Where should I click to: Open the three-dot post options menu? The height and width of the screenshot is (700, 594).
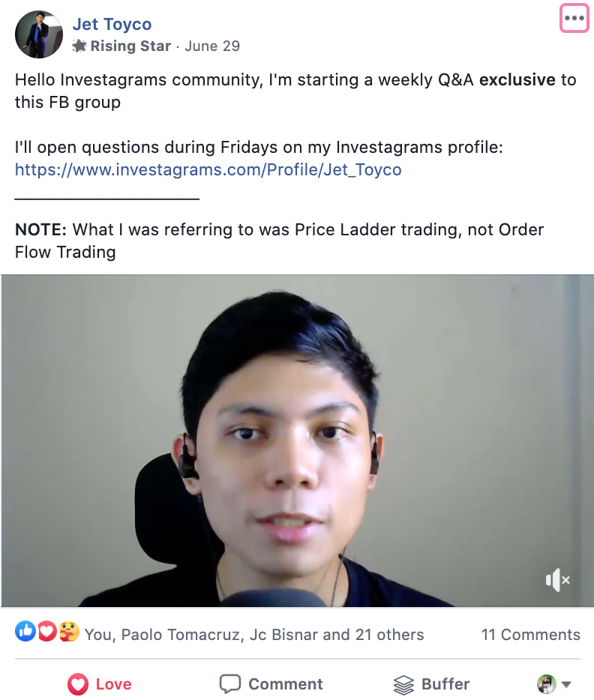click(x=574, y=18)
